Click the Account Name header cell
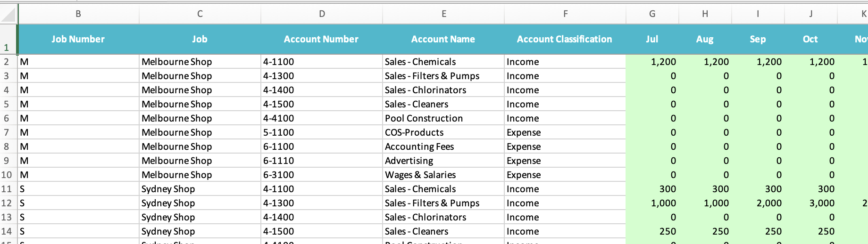Screen dimensions: 868x244 point(443,39)
